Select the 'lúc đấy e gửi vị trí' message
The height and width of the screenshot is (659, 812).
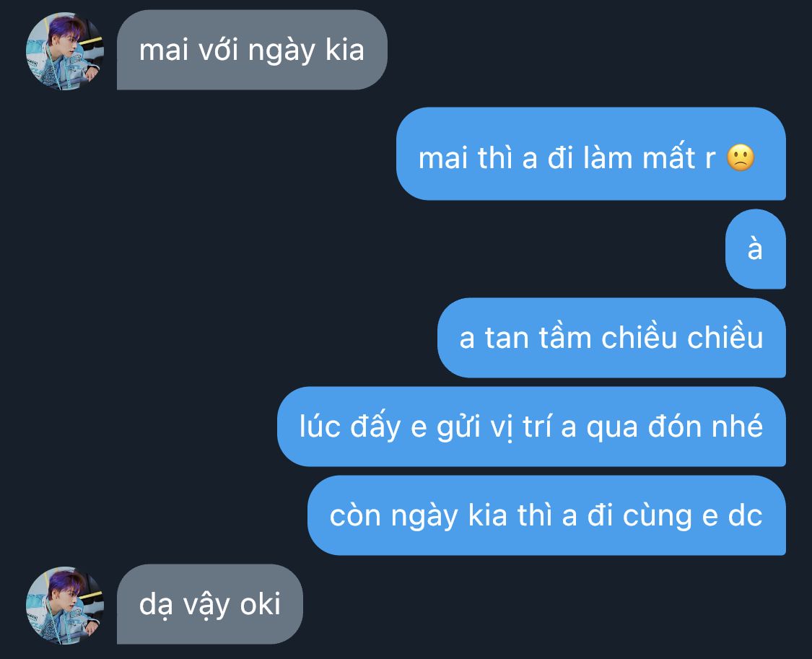click(531, 427)
